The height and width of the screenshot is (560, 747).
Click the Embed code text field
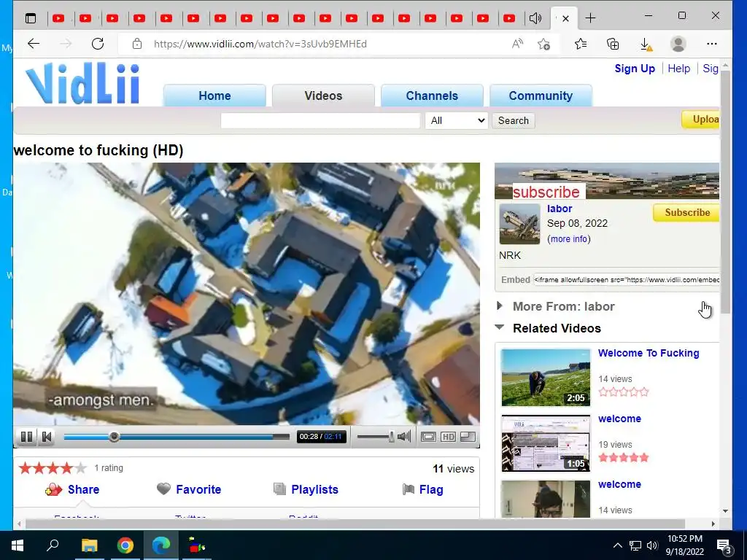pos(627,279)
